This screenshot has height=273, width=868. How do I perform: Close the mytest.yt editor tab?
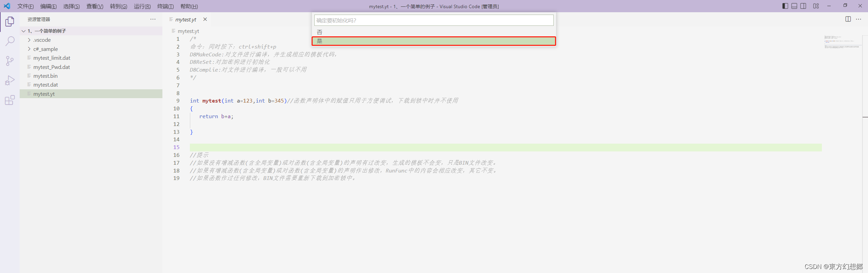pos(205,19)
